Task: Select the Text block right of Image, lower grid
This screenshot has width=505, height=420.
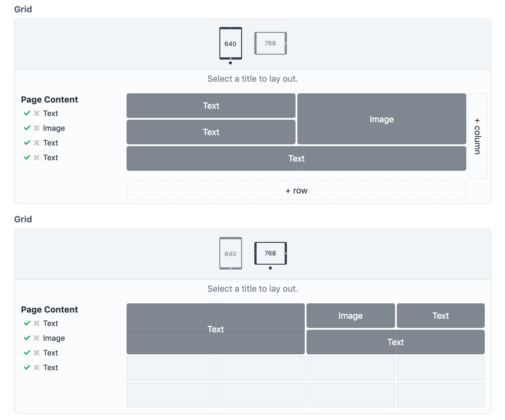Action: point(441,316)
